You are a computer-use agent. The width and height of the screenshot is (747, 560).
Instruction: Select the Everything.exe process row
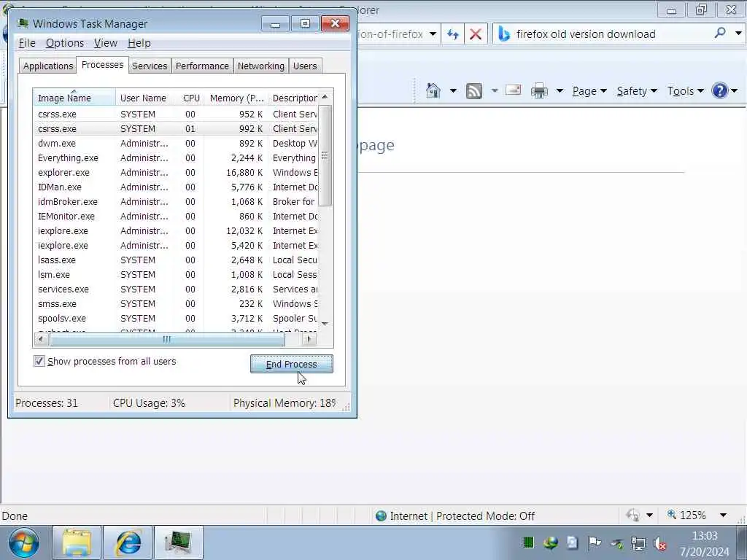pos(176,158)
